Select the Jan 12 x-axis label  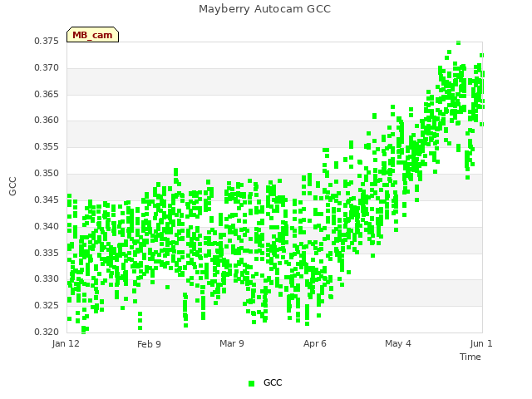tap(66, 343)
